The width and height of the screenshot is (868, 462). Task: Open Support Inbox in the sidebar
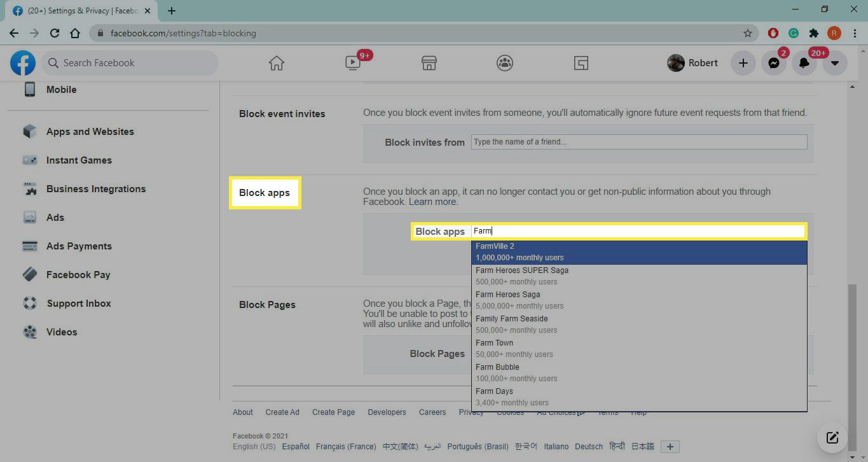tap(79, 304)
